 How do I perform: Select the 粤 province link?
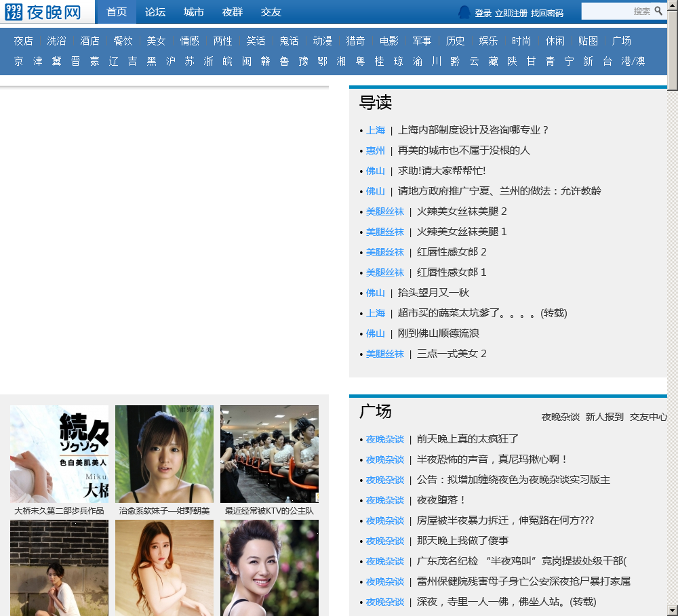coord(361,62)
